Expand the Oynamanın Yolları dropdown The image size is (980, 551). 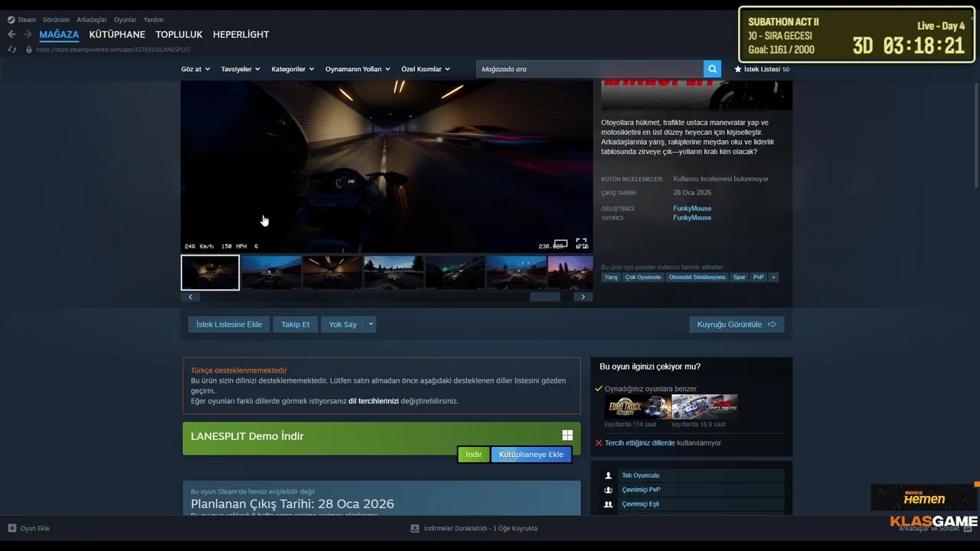(x=358, y=69)
